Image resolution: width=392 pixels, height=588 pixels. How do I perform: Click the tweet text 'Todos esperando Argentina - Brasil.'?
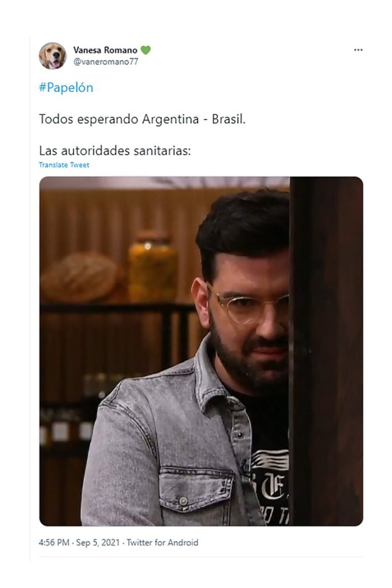point(142,119)
